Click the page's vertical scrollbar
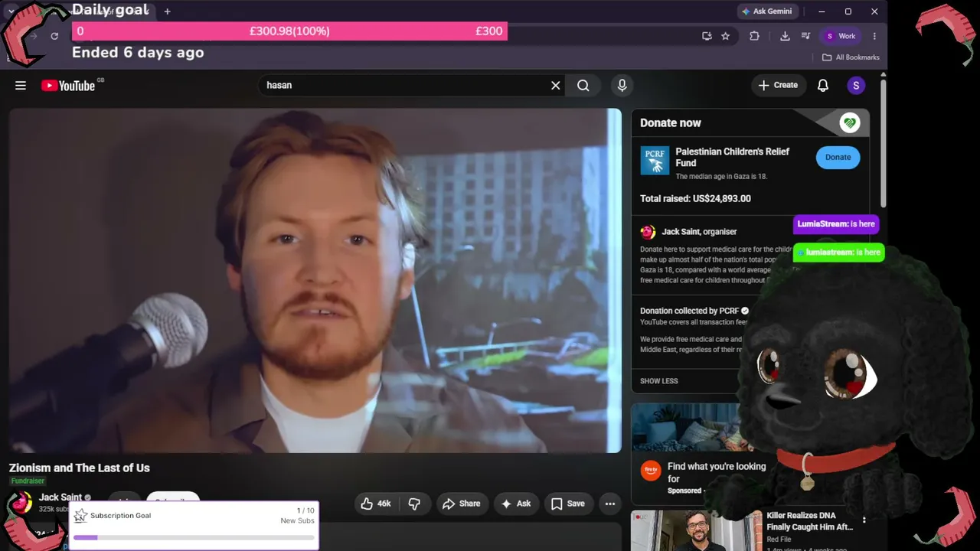Screen dimensions: 980x551 (883, 142)
